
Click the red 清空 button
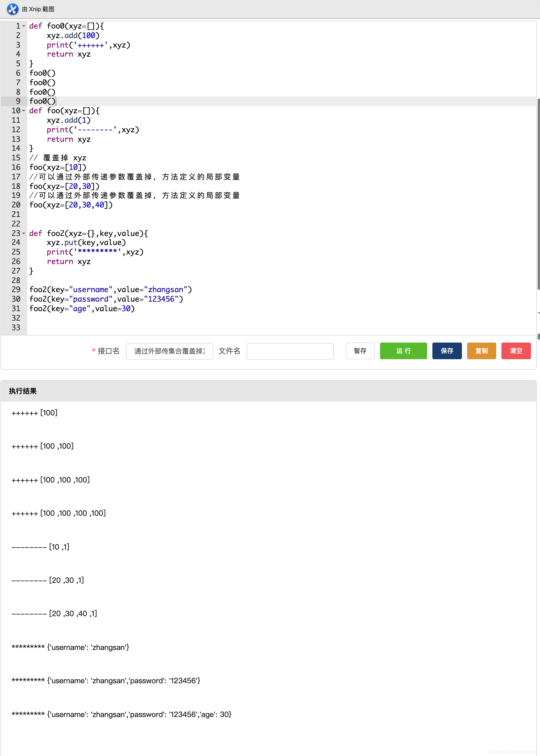click(x=516, y=351)
